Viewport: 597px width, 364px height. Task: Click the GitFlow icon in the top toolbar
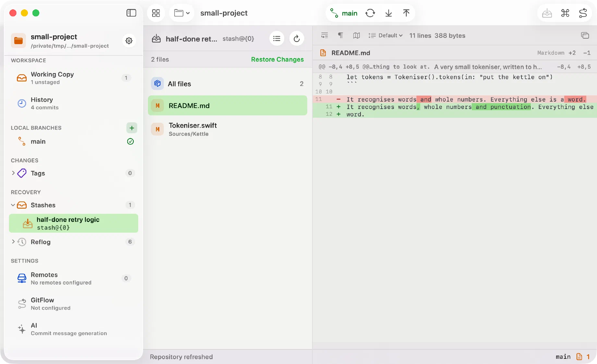click(x=583, y=13)
